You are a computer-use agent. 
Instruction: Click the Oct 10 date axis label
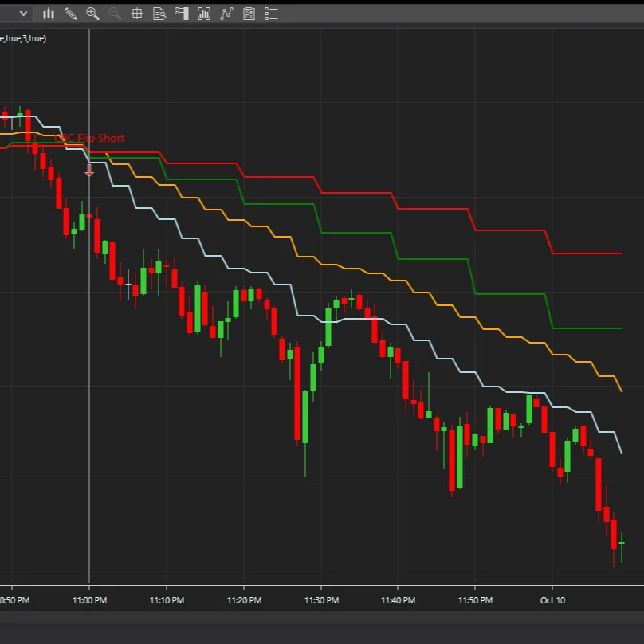point(552,600)
